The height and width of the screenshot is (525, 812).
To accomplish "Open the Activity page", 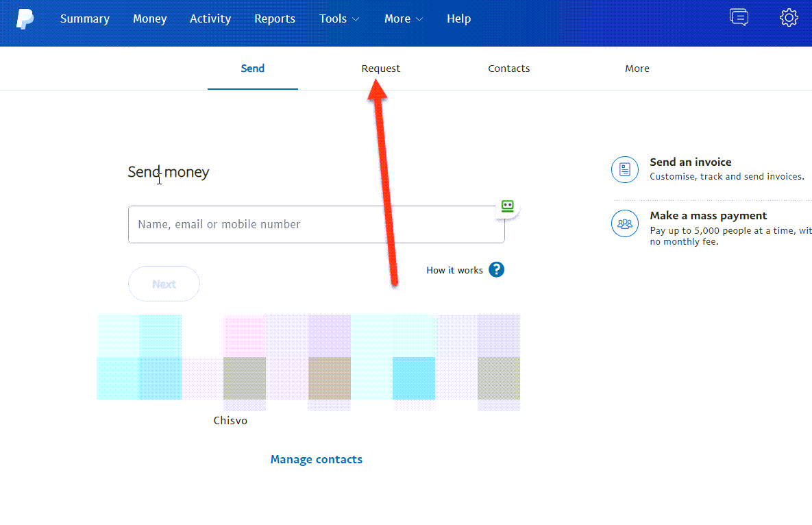I will pos(210,19).
